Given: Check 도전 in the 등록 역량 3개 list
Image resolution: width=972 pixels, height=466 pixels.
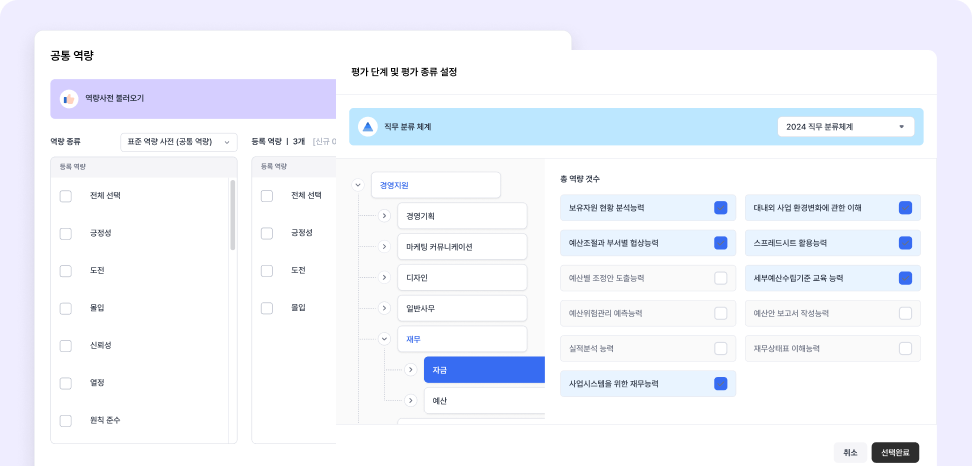Looking at the screenshot, I should pyautogui.click(x=267, y=271).
